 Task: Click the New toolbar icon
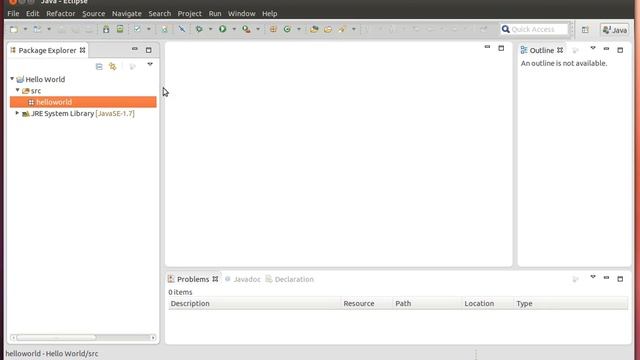pyautogui.click(x=14, y=29)
